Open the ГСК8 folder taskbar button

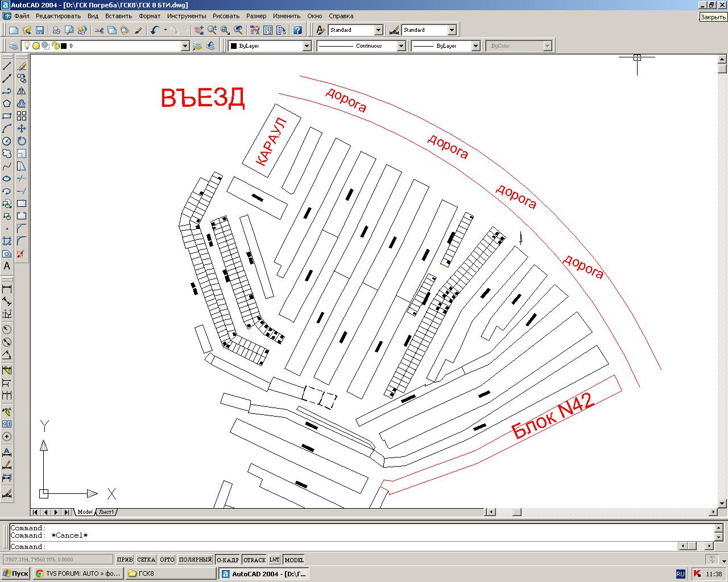point(171,573)
